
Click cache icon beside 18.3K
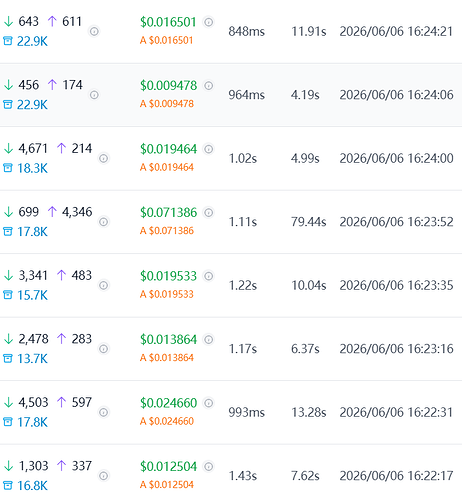(x=8, y=168)
